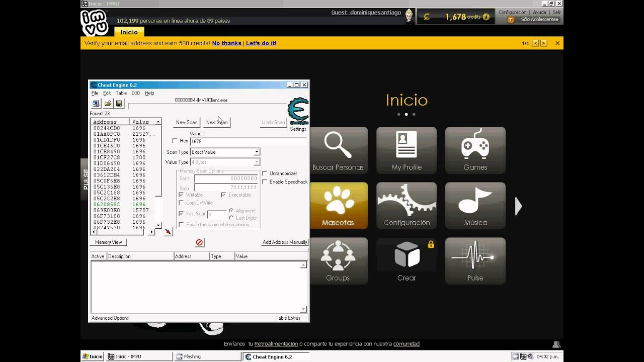
Task: Switch to the Flashing taskbar window
Action: click(x=207, y=356)
